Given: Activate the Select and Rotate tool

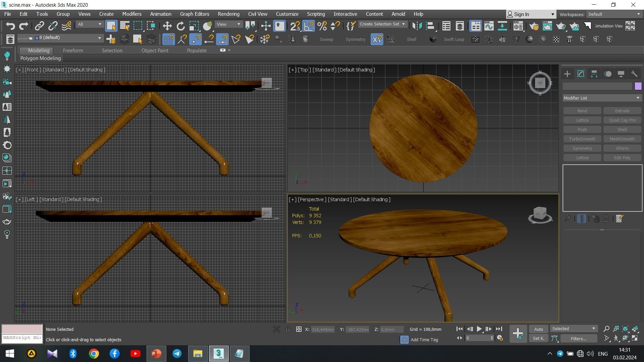Looking at the screenshot, I should point(181,26).
